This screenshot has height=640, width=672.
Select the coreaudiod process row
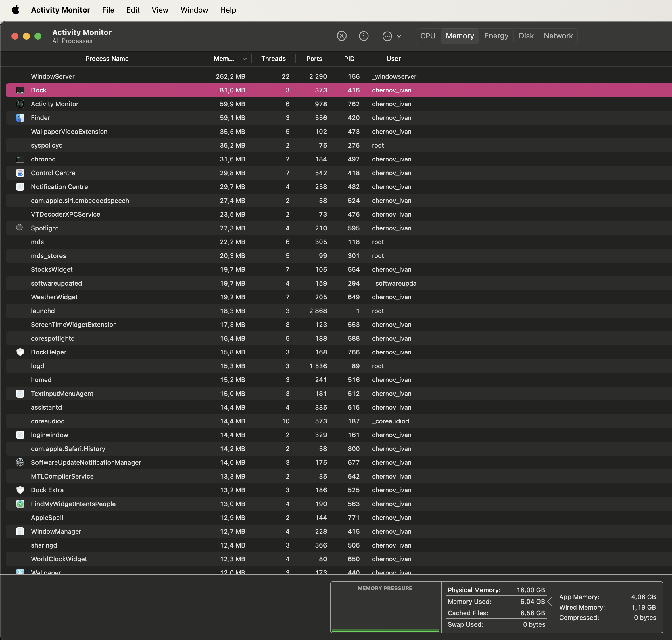[x=339, y=421]
